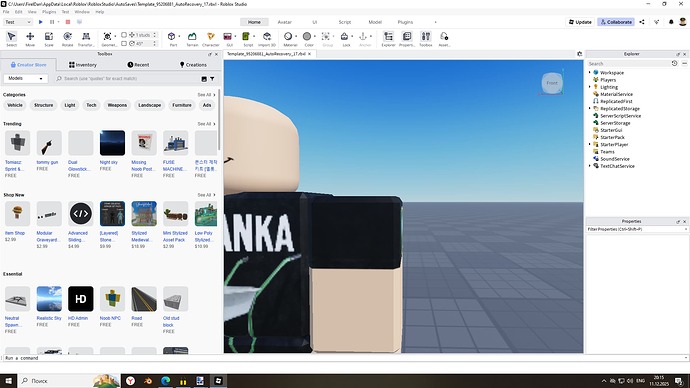Filter by the Weapons category chip
690x388 pixels.
click(x=117, y=106)
